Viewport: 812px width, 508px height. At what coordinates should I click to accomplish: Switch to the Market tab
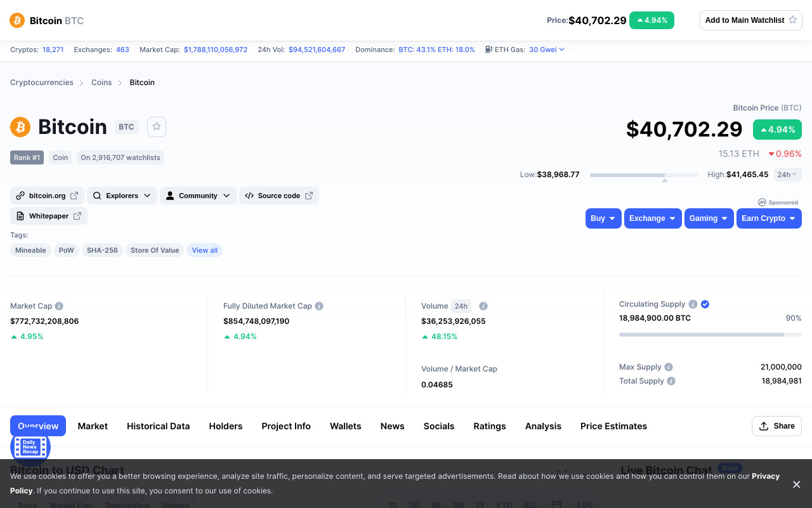pos(93,426)
